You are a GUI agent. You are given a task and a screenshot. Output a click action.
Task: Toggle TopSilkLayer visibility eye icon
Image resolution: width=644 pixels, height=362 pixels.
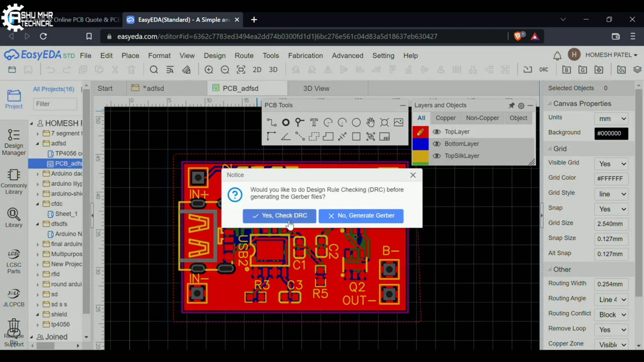click(x=436, y=156)
